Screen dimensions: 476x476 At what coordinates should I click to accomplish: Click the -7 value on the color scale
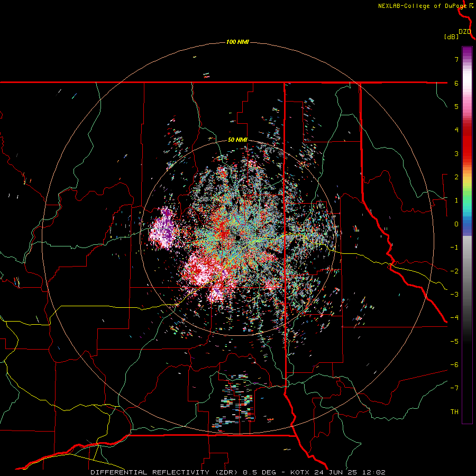454,388
